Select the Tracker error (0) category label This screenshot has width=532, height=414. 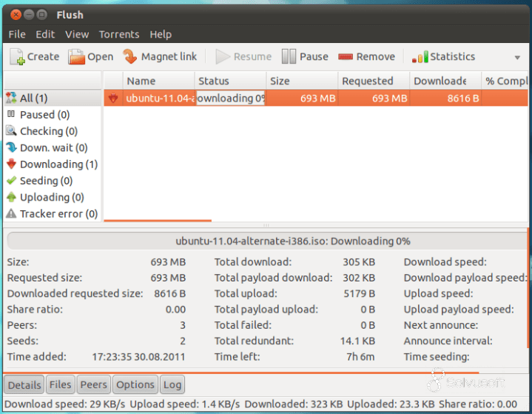58,213
